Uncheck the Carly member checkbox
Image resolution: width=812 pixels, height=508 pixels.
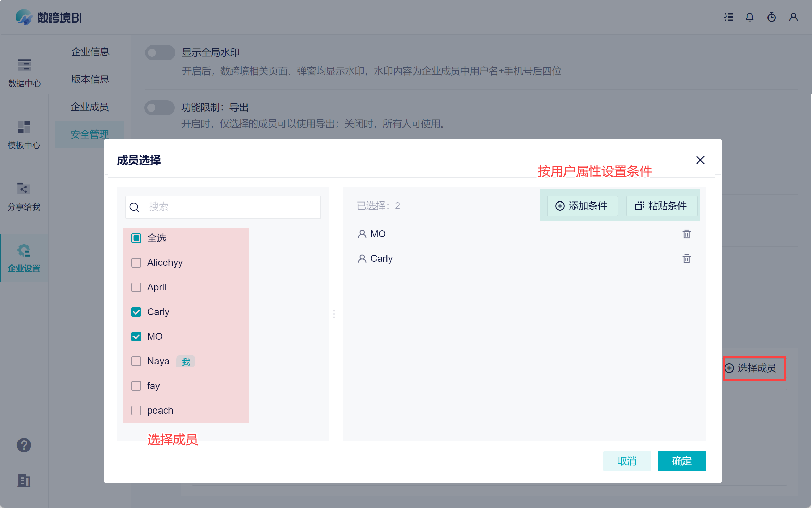click(136, 312)
